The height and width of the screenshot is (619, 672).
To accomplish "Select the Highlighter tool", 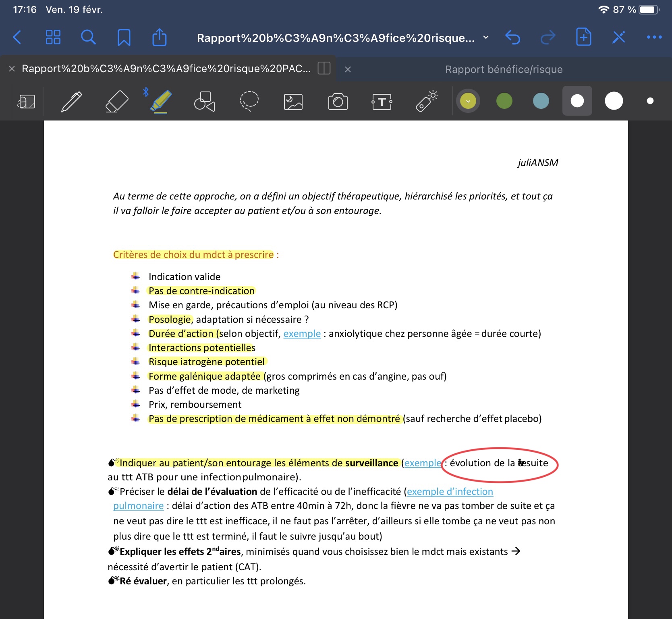I will pos(161,101).
